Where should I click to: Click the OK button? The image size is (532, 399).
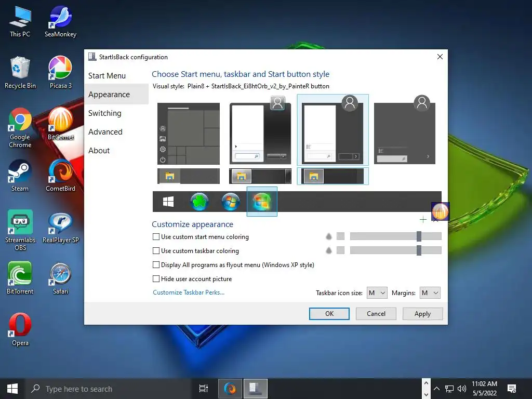(329, 313)
